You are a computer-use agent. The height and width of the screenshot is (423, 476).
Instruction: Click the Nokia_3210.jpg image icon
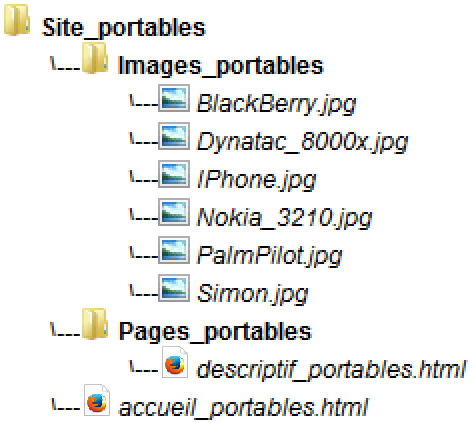tap(174, 212)
